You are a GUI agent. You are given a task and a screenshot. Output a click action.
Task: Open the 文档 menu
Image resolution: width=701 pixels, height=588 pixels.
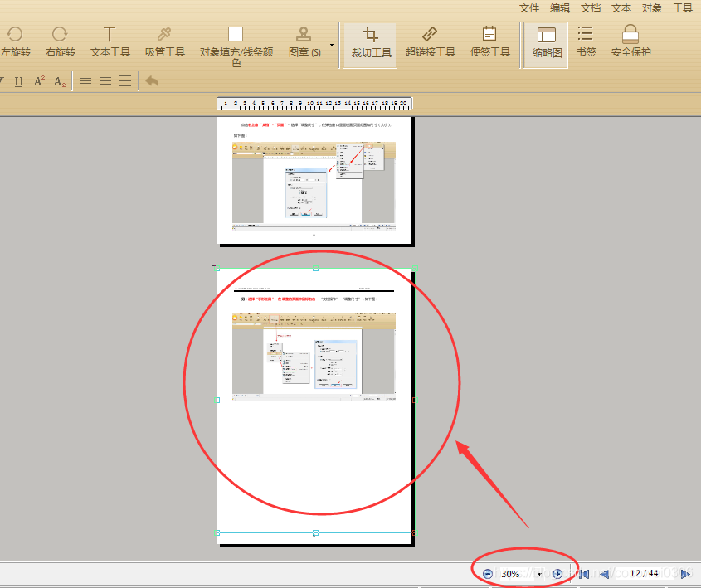click(591, 8)
